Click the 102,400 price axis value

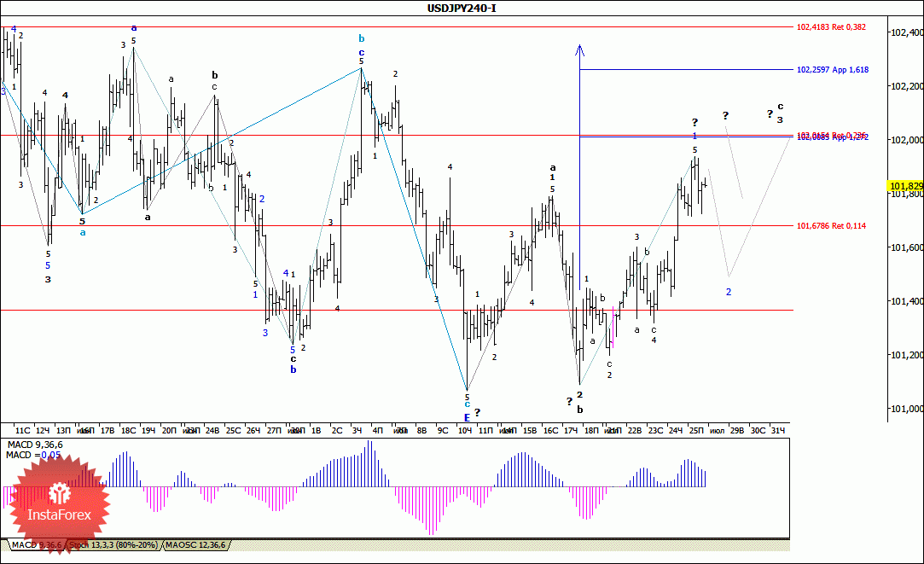[x=906, y=32]
